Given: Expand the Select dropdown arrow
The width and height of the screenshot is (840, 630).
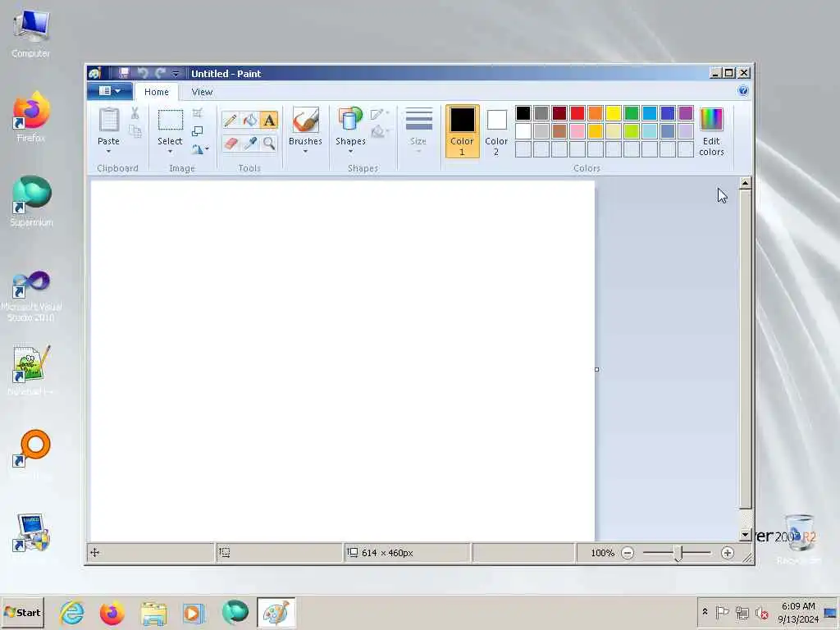Looking at the screenshot, I should coord(171,152).
